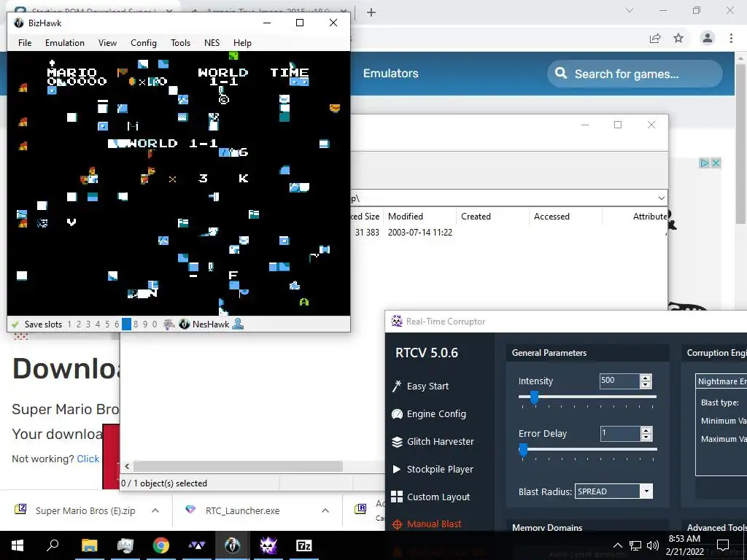
Task: Select save slot 5 in BizHawk
Action: click(107, 324)
